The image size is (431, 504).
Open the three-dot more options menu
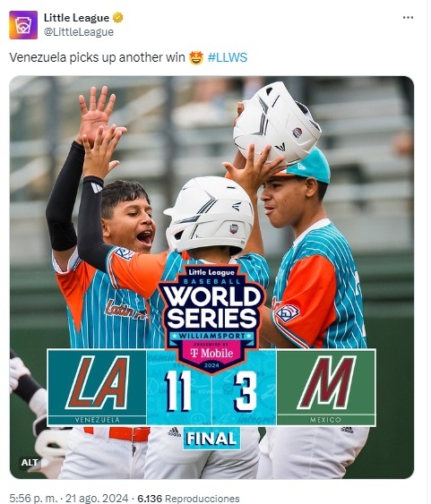tap(408, 18)
